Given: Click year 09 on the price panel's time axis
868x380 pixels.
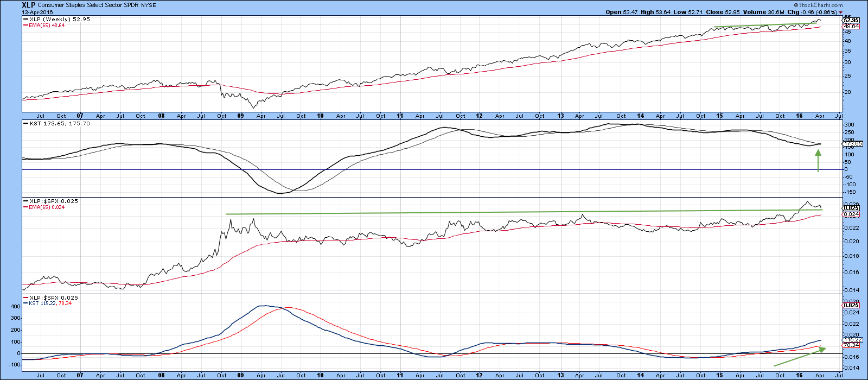Looking at the screenshot, I should 240,116.
